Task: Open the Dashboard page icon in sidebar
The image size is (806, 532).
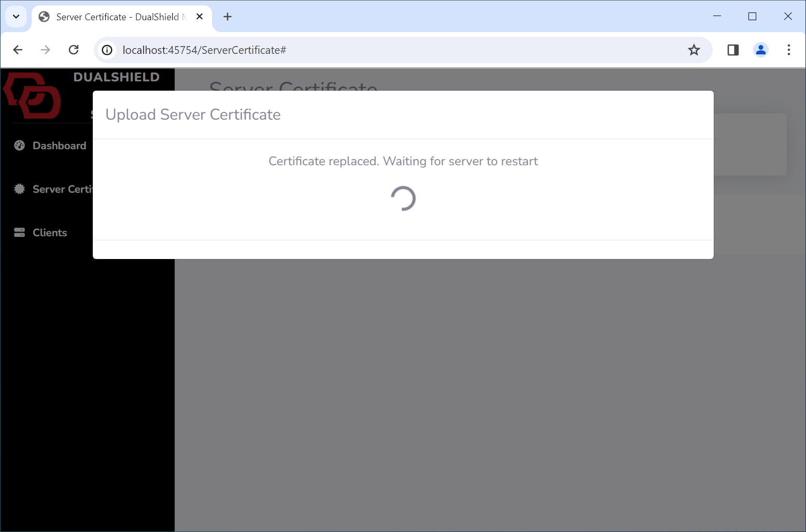Action: coord(20,146)
